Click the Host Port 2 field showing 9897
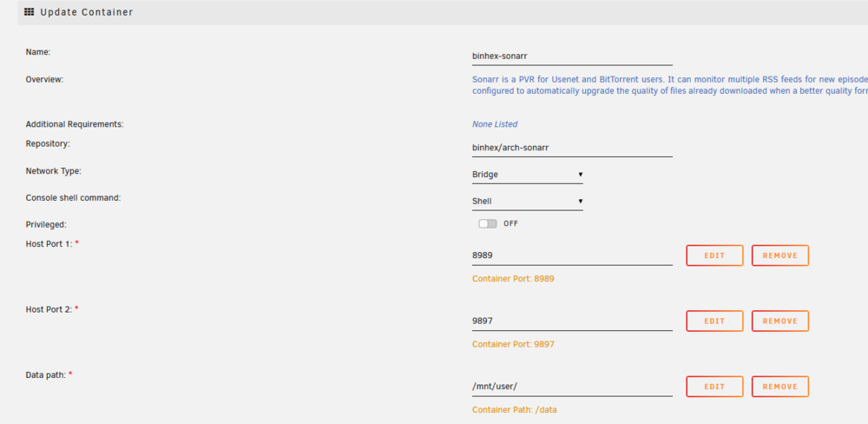The width and height of the screenshot is (868, 424). pos(572,321)
